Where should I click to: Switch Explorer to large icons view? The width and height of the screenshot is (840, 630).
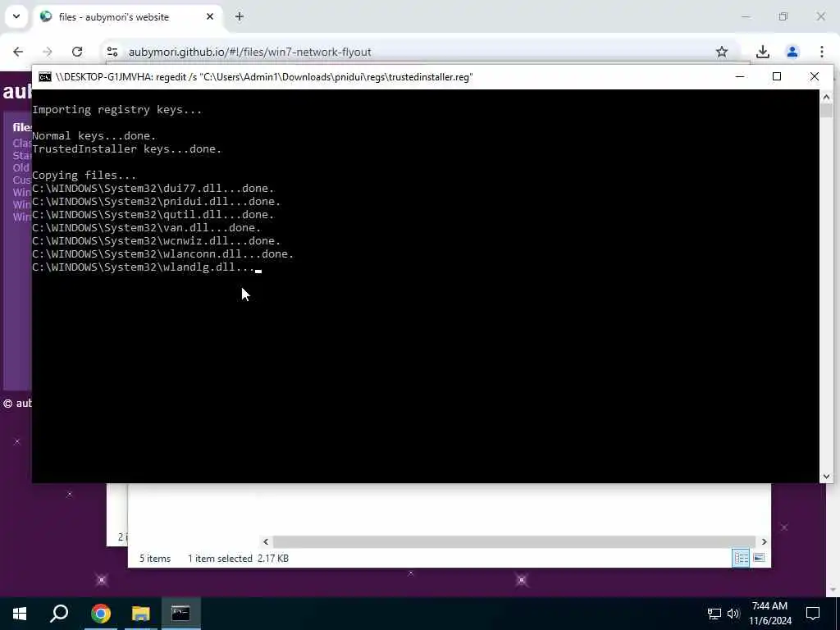(759, 558)
